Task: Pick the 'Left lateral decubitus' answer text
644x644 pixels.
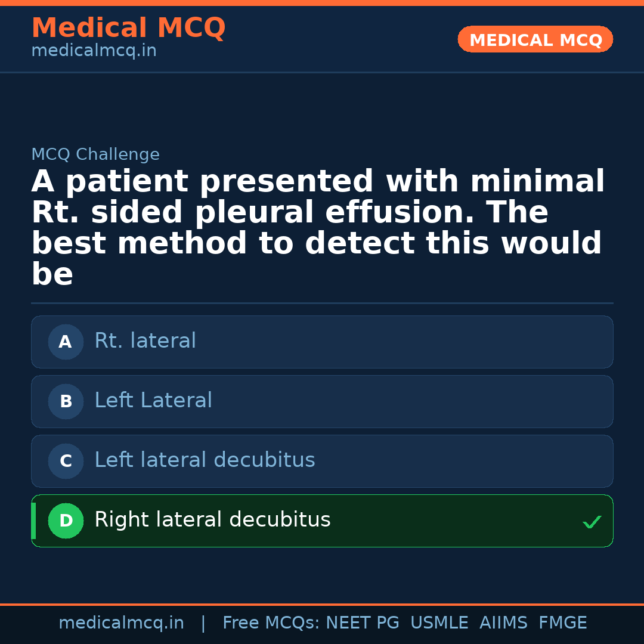Action: tap(205, 460)
